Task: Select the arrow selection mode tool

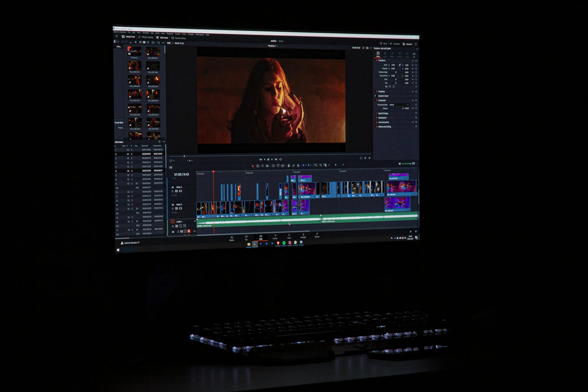Action: click(x=253, y=166)
